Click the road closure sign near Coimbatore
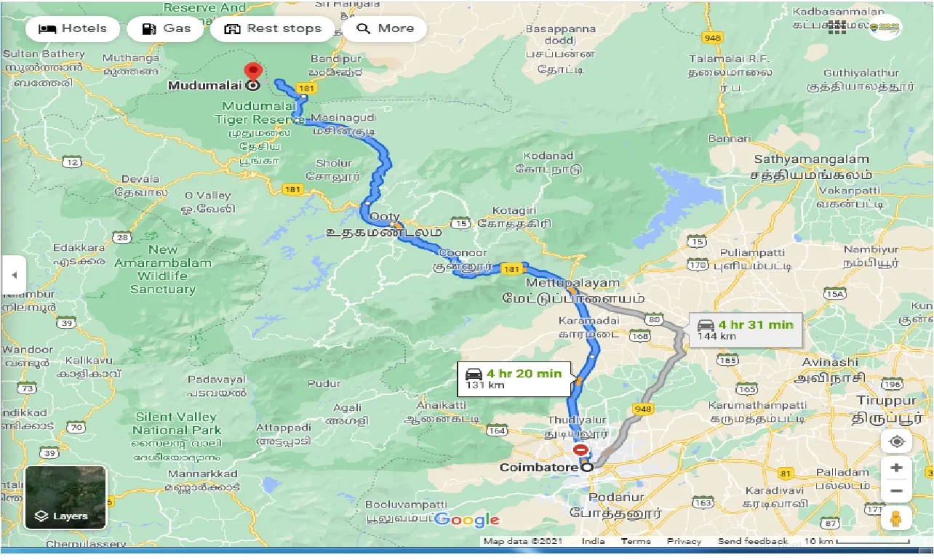934x560 pixels. [x=581, y=450]
